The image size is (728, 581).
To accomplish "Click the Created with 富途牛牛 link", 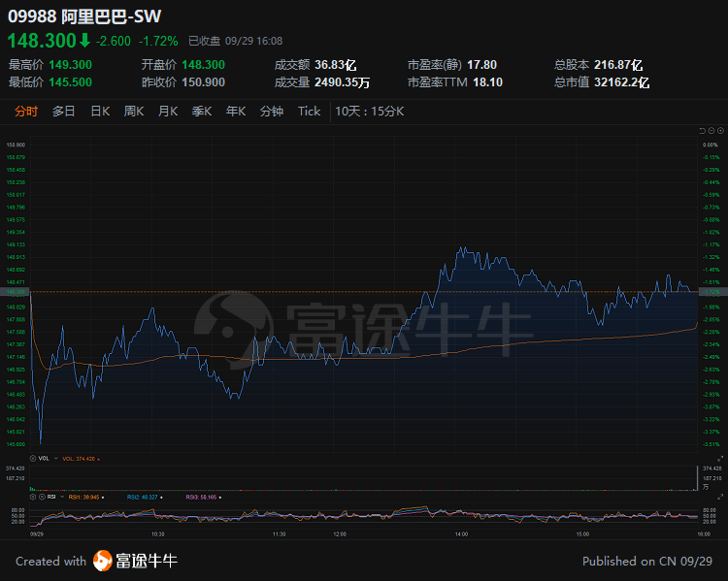I will point(96,561).
